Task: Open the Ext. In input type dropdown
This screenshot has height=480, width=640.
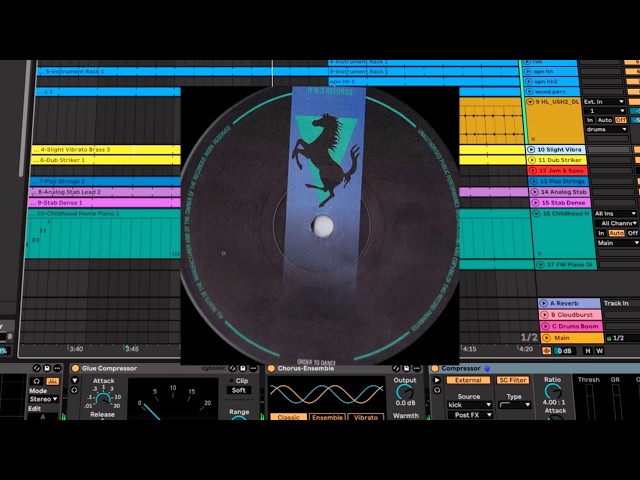Action: point(604,102)
